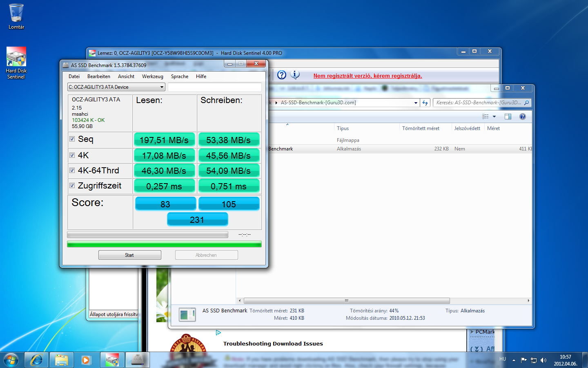This screenshot has width=588, height=368.
Task: Toggle the preview pane icon in Explorer
Action: point(508,117)
